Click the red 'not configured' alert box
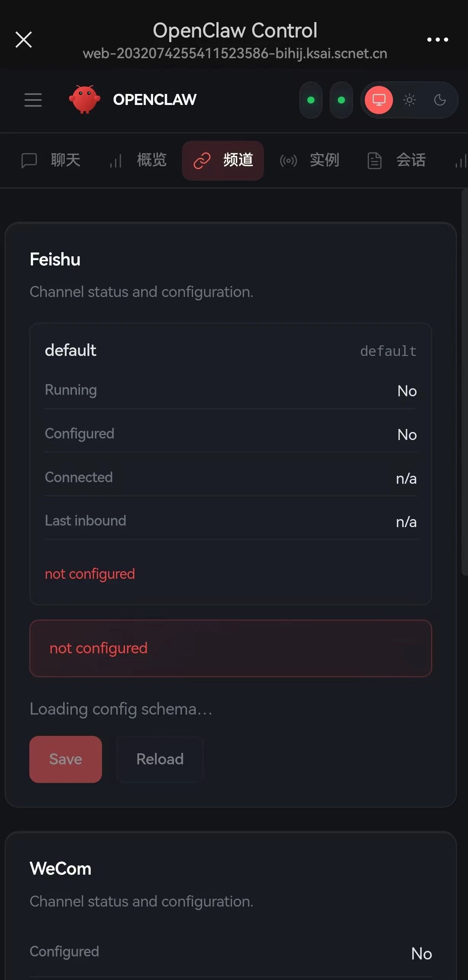 (230, 648)
